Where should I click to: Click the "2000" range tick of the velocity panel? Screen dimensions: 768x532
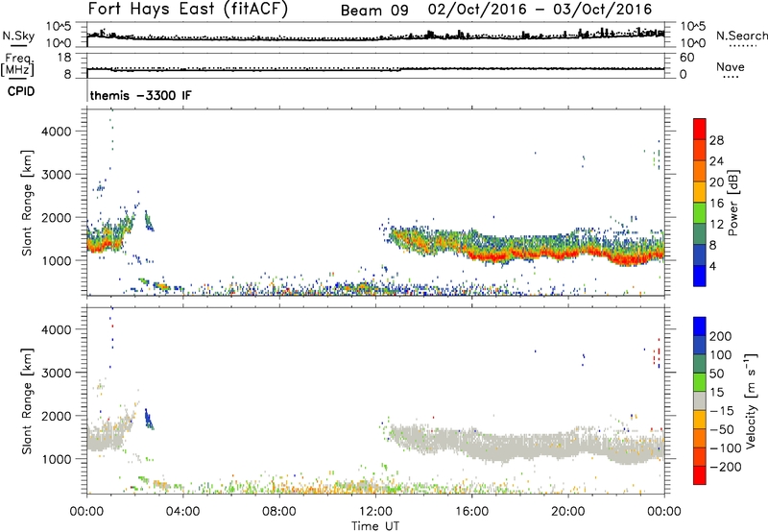[x=56, y=416]
